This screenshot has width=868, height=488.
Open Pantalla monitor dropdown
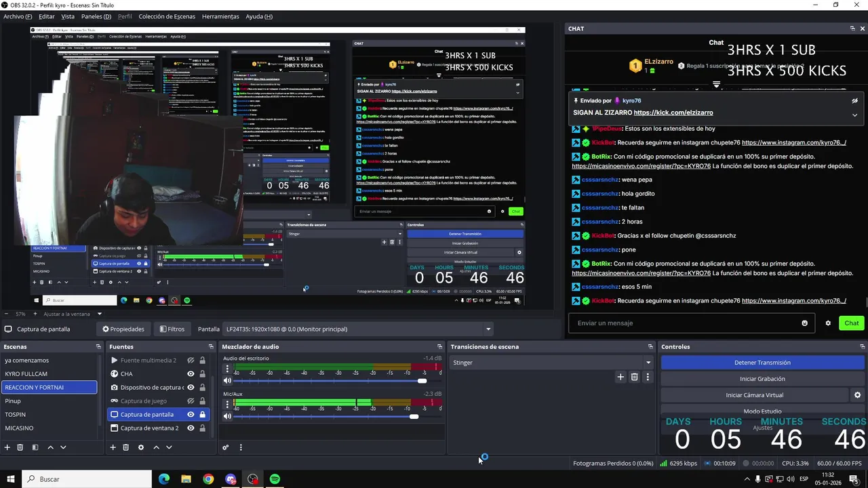coord(359,329)
